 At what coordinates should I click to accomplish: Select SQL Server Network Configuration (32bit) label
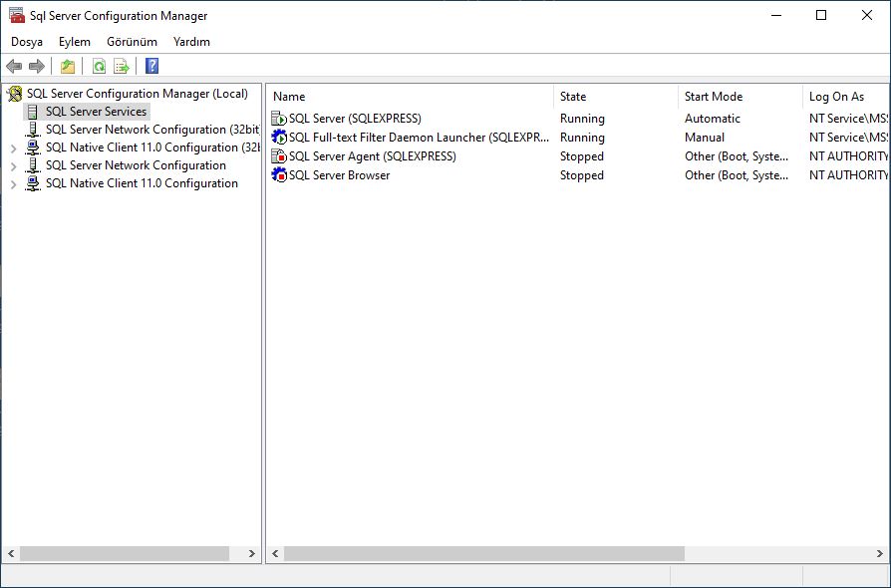152,130
